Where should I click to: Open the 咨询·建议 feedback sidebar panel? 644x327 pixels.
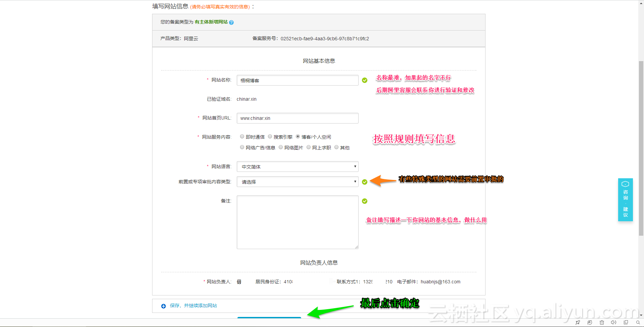click(x=625, y=200)
